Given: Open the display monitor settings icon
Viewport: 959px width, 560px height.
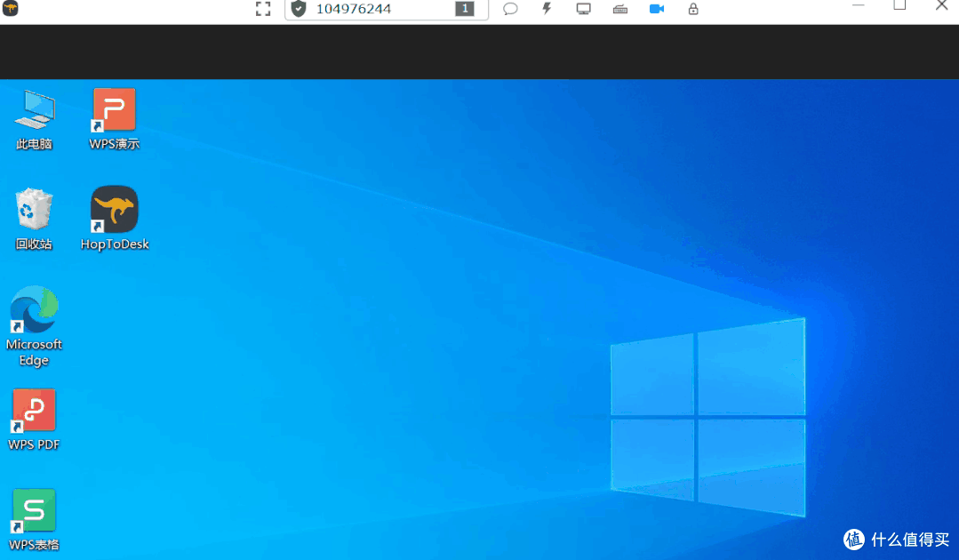Looking at the screenshot, I should (583, 9).
